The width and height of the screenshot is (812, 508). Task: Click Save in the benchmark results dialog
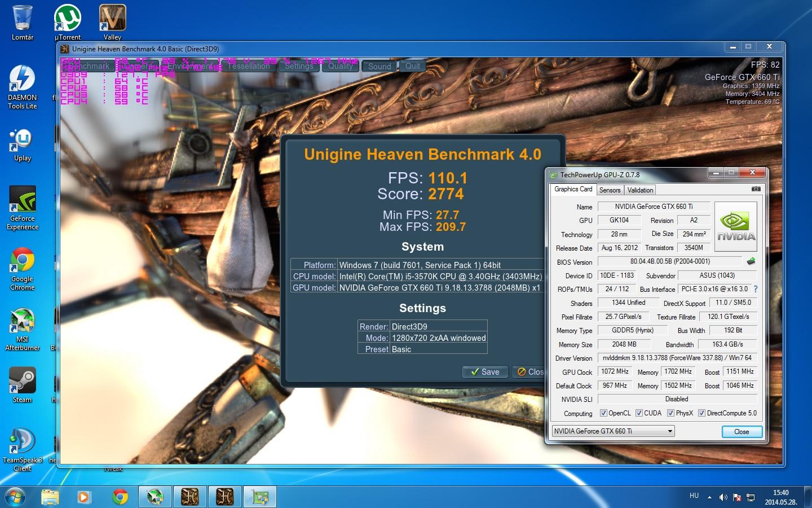(485, 372)
